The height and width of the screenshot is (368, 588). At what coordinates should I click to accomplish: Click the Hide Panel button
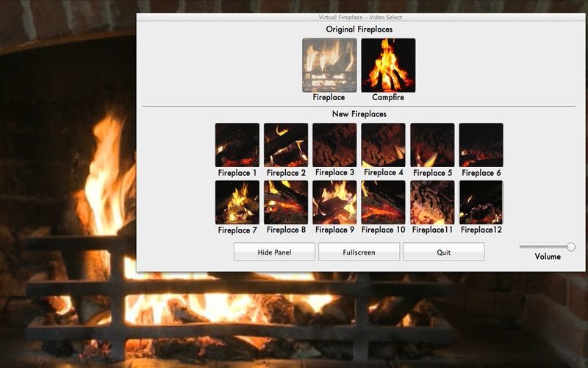[x=274, y=252]
